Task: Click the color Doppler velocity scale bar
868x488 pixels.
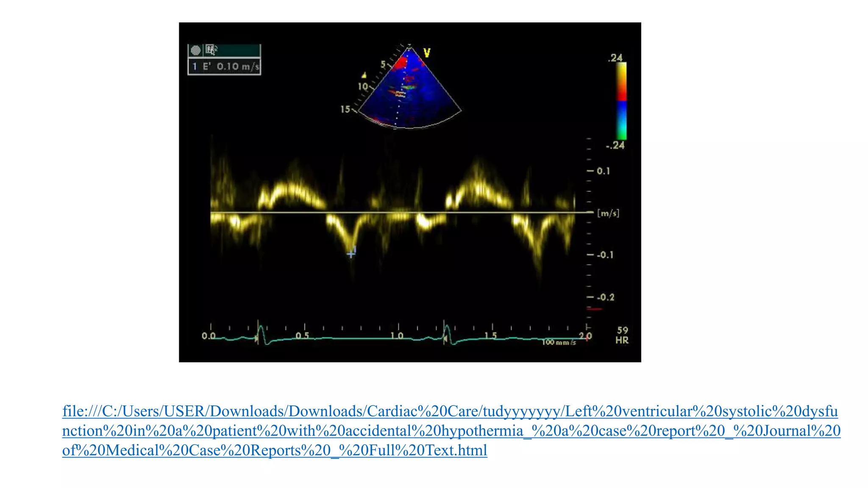Action: coord(621,101)
